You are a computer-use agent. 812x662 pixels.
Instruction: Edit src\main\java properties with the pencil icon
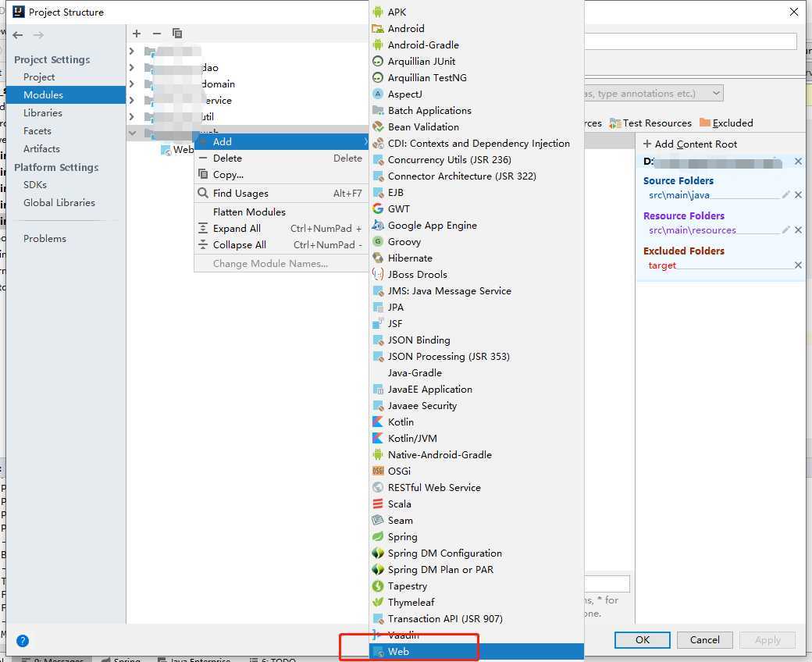pyautogui.click(x=785, y=194)
